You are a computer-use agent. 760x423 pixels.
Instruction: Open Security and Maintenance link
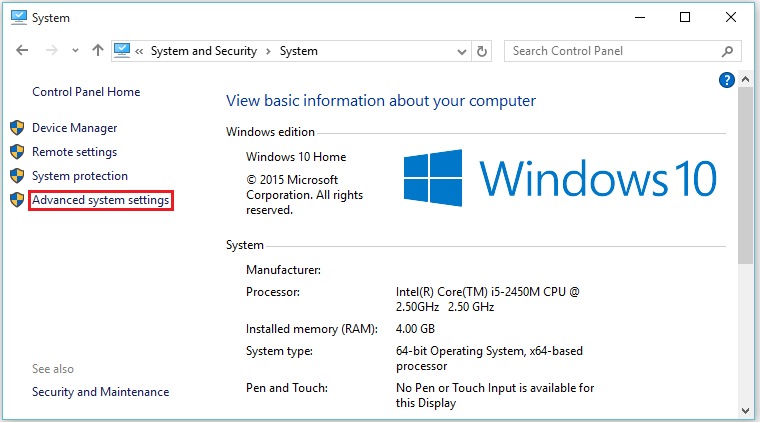[100, 392]
